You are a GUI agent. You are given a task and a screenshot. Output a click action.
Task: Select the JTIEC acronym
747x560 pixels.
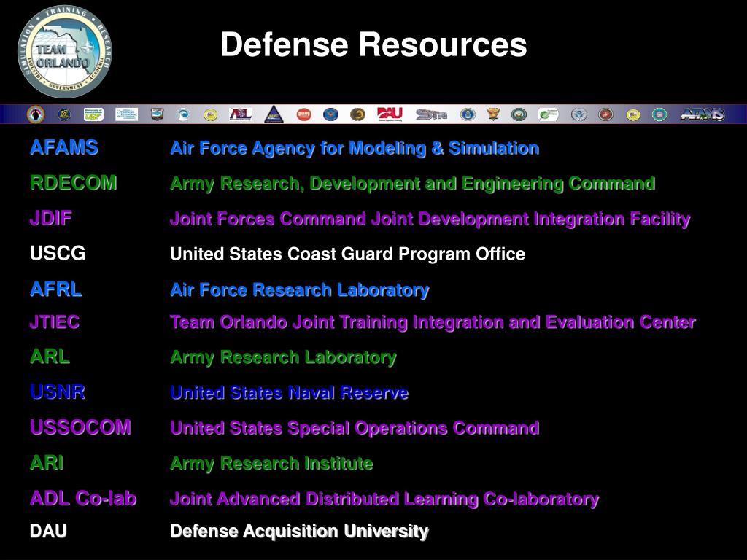(54, 322)
